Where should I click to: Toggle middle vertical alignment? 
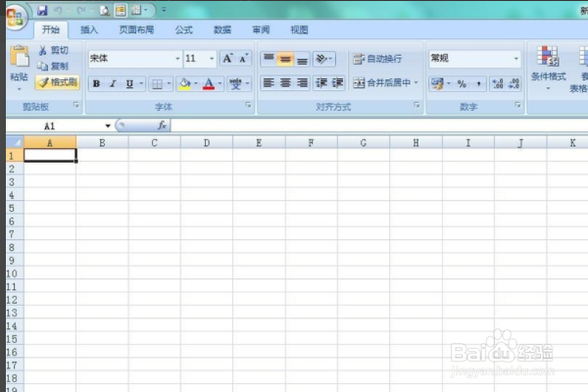point(285,59)
